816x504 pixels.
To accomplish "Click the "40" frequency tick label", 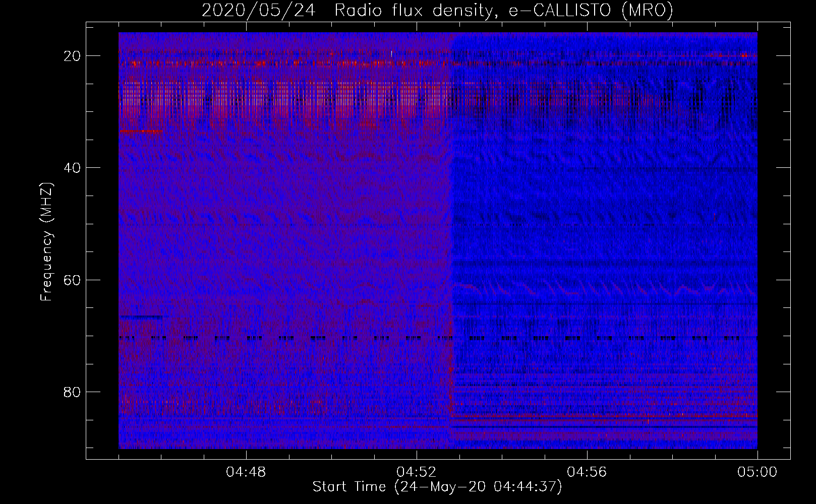I will [73, 167].
